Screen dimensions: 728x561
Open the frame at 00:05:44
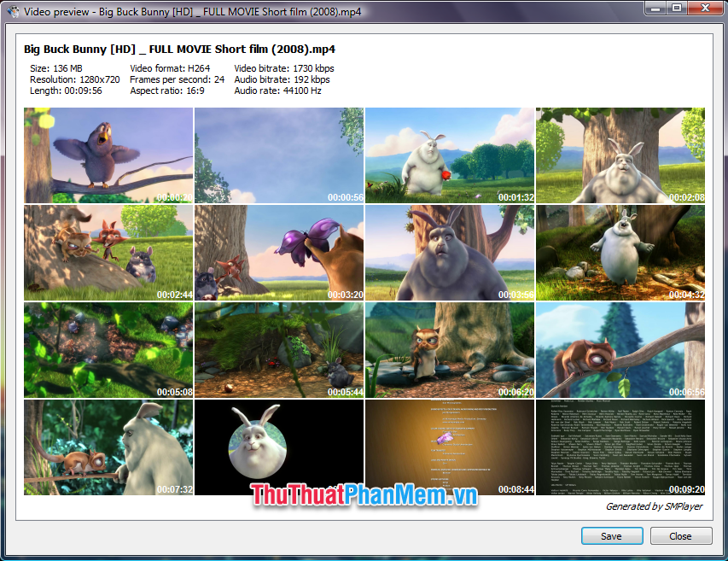coord(279,350)
